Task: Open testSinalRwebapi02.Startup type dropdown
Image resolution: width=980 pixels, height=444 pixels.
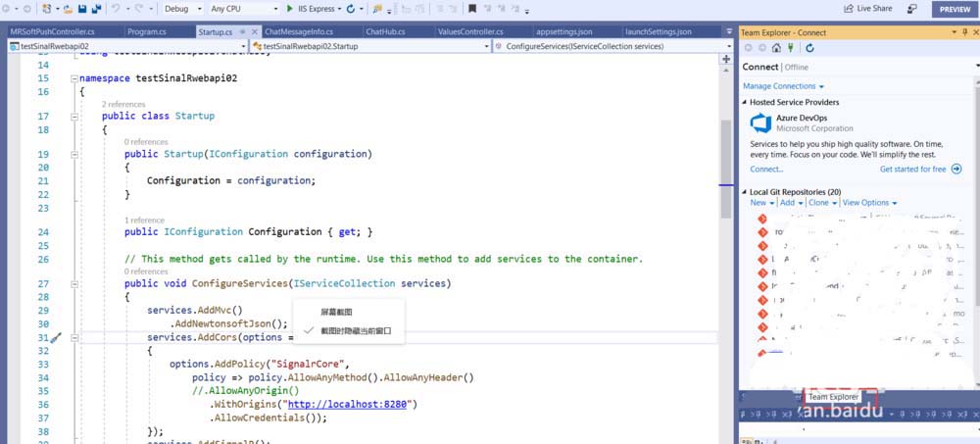Action: [x=487, y=46]
